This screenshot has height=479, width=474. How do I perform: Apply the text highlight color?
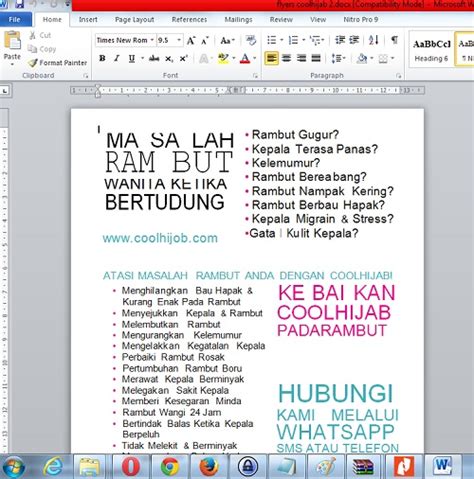coord(223,59)
